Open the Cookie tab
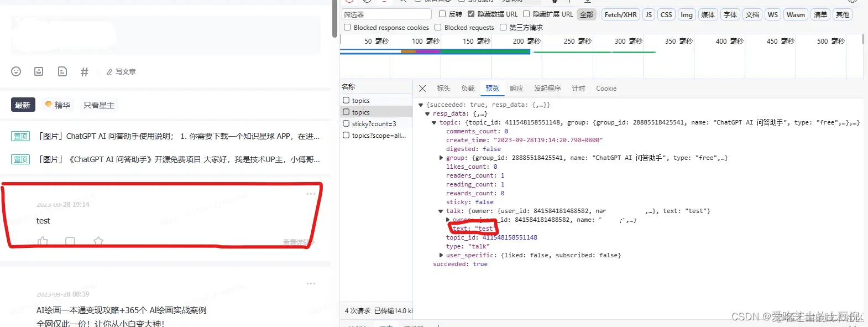The height and width of the screenshot is (327, 868). click(x=606, y=89)
